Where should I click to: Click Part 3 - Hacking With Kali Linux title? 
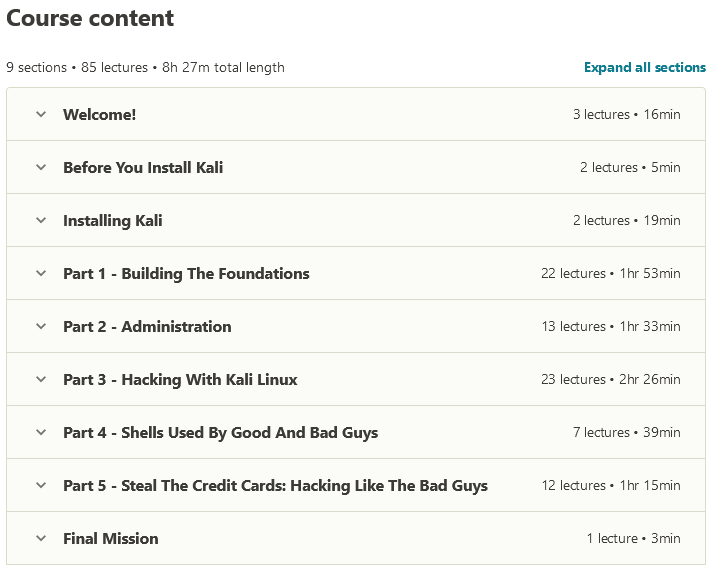(x=180, y=379)
